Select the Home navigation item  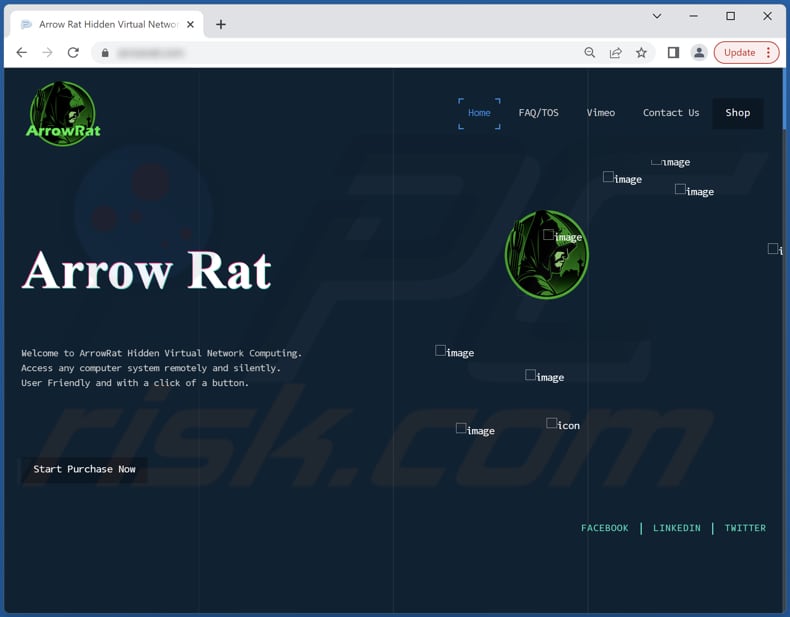click(479, 113)
